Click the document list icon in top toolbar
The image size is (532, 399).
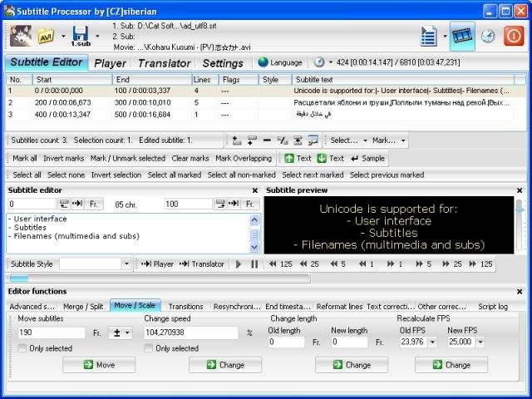[429, 36]
